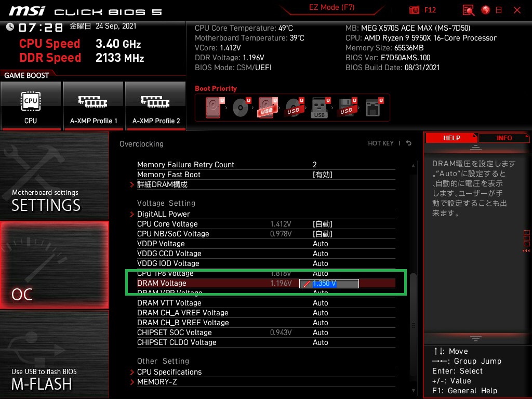Click the back arrow beside HOT KEY
This screenshot has width=532, height=399.
pos(409,143)
